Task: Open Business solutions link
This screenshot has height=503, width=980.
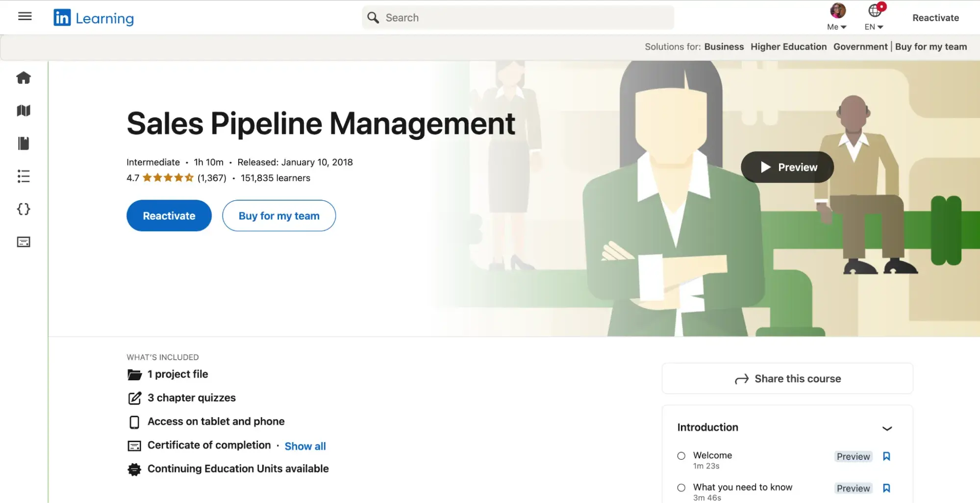Action: pos(724,47)
